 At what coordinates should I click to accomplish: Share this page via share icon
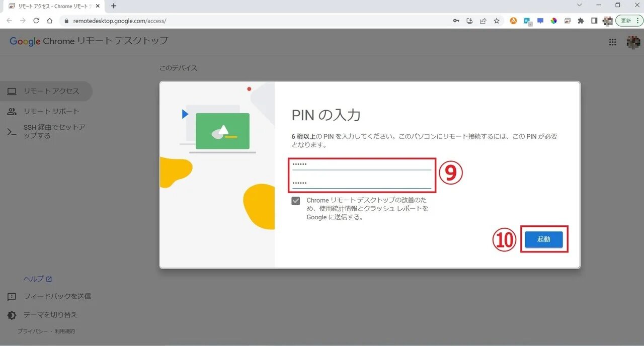(x=483, y=21)
